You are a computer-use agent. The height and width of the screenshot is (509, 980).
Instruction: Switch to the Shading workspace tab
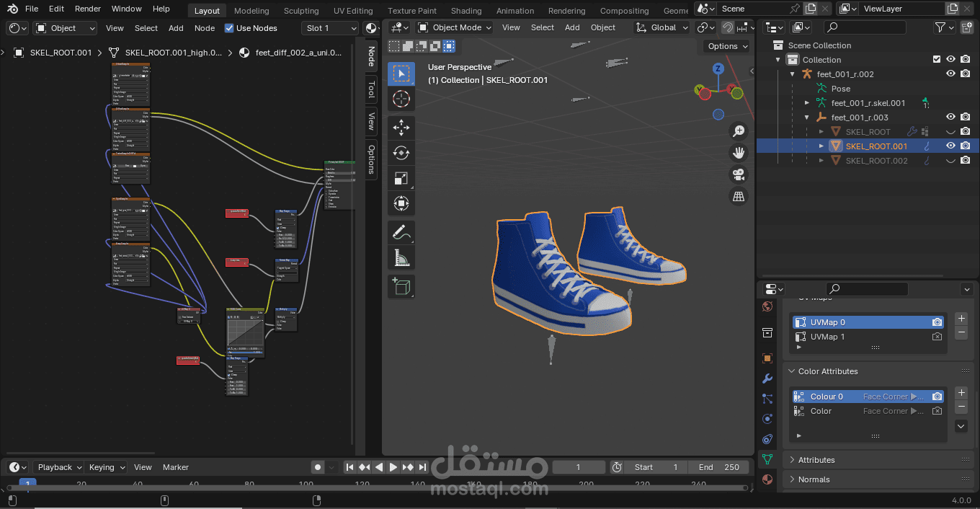click(x=466, y=11)
